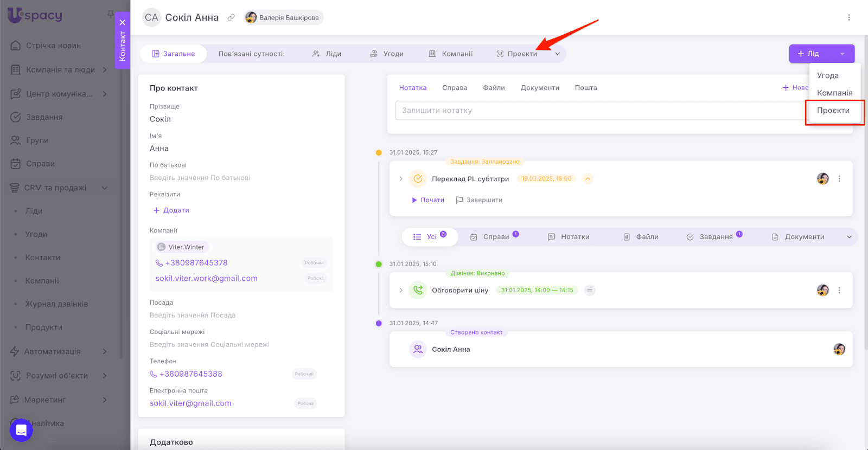Click the Валерія Башкірова owner chip
This screenshot has height=450, width=868.
click(284, 17)
